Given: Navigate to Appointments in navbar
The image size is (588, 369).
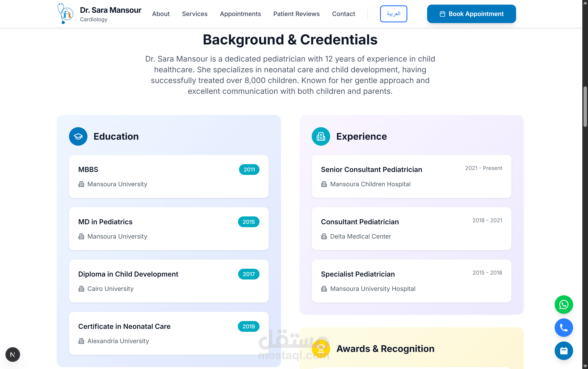Looking at the screenshot, I should [x=240, y=14].
